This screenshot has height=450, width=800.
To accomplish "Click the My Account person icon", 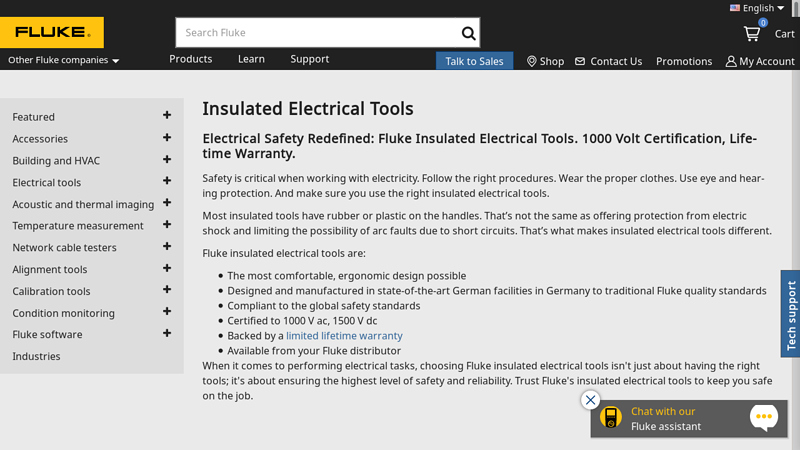I will click(731, 61).
